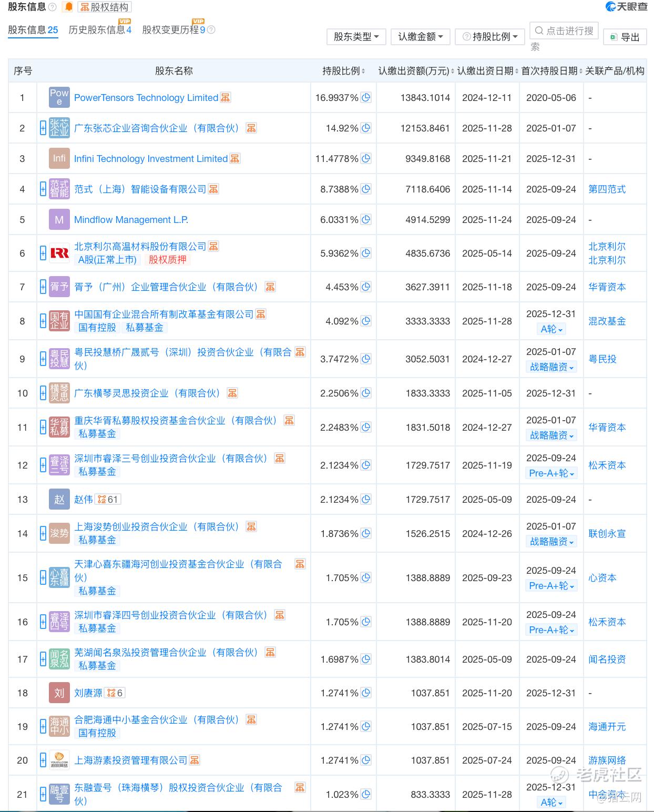Image resolution: width=654 pixels, height=812 pixels.
Task: Open 赵伟 shareholder link
Action: tap(84, 500)
